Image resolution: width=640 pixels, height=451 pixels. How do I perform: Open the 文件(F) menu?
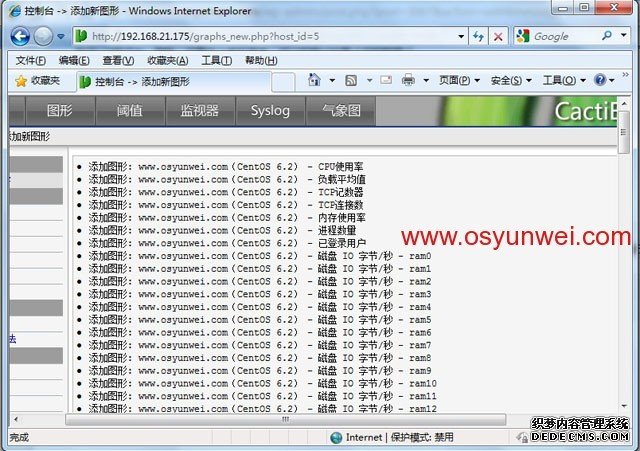pyautogui.click(x=31, y=60)
